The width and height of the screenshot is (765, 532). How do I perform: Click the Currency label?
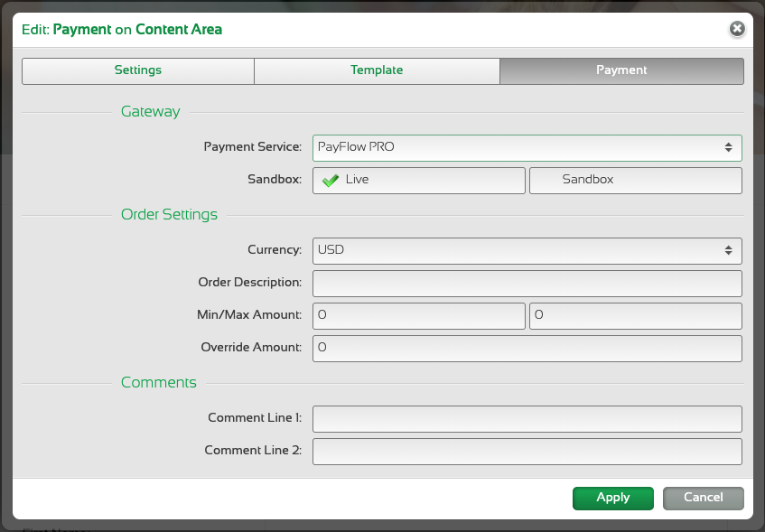(275, 250)
